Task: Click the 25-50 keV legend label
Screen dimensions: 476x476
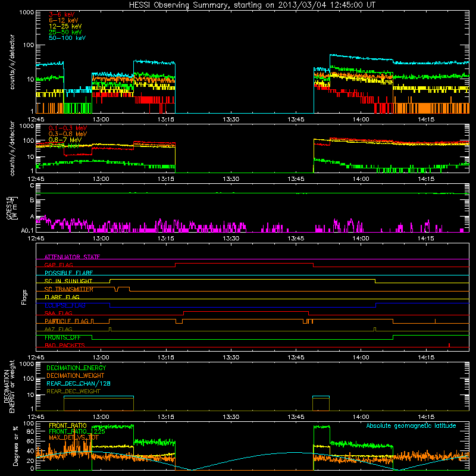Action: point(65,32)
